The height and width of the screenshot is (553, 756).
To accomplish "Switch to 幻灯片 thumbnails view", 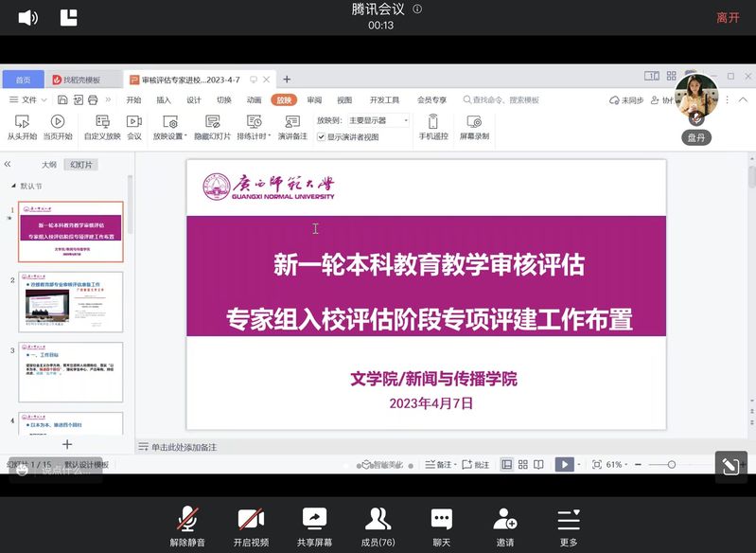I will [81, 165].
